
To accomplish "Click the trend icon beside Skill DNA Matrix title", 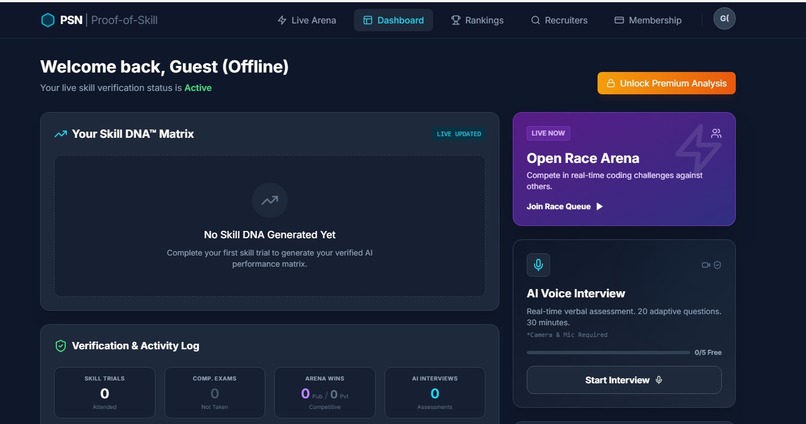I will click(x=61, y=134).
